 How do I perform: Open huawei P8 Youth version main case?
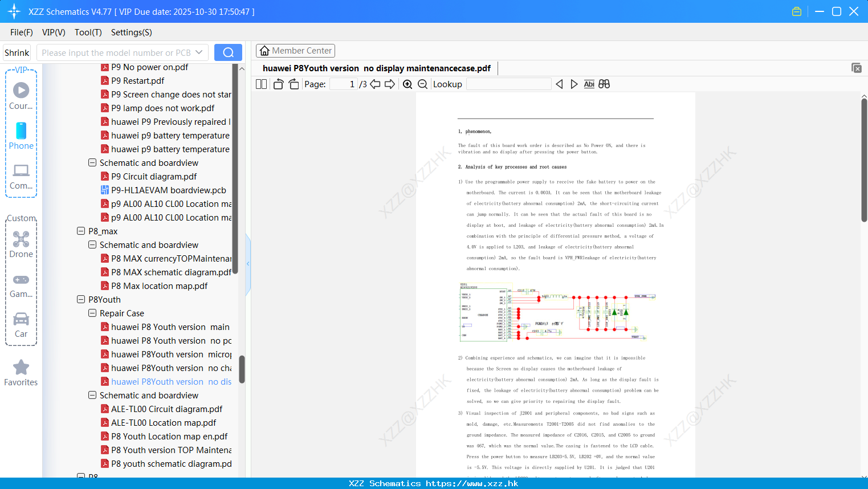165,327
